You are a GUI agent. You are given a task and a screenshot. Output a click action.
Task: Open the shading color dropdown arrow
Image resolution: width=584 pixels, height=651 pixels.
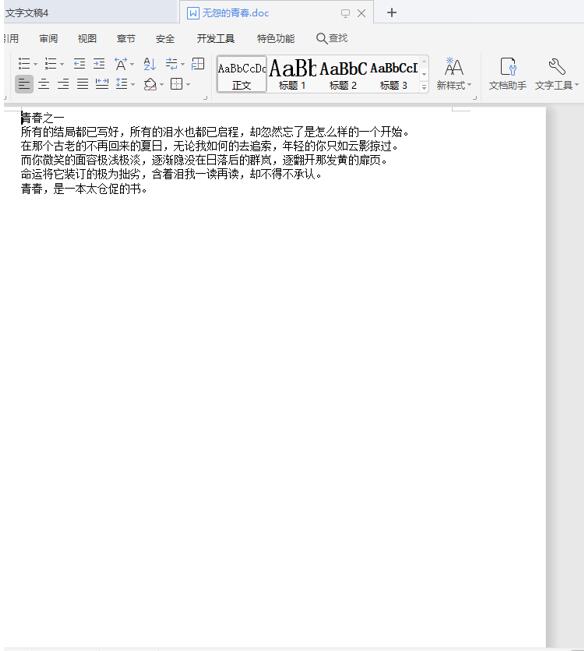click(161, 85)
